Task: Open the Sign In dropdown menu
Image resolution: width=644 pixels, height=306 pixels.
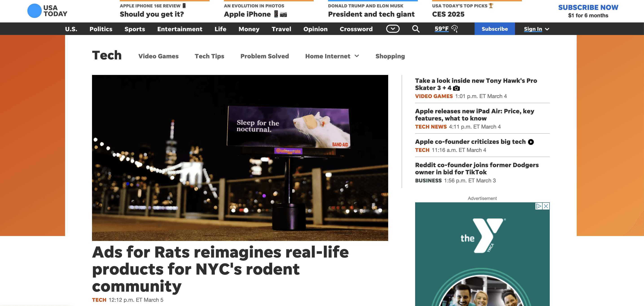Action: tap(537, 29)
